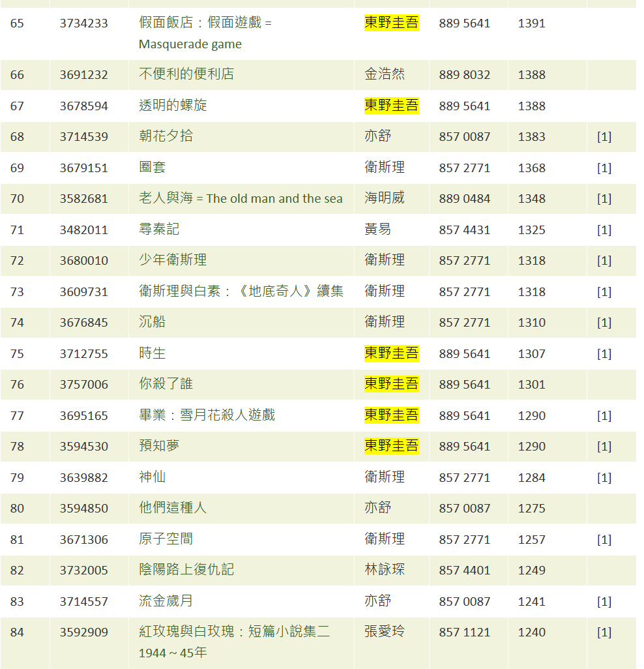Open the title 你殺了誰
The height and width of the screenshot is (669, 644).
coord(166,384)
